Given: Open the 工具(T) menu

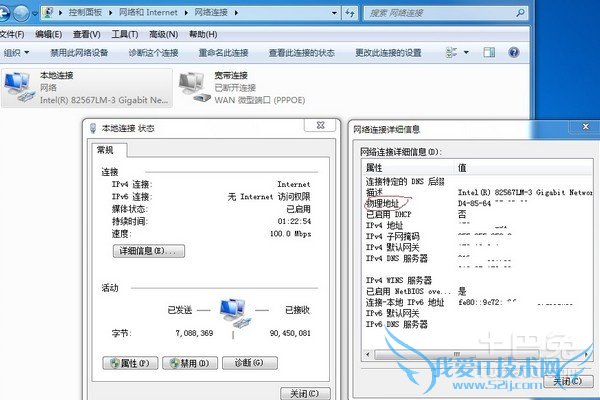Looking at the screenshot, I should point(125,34).
